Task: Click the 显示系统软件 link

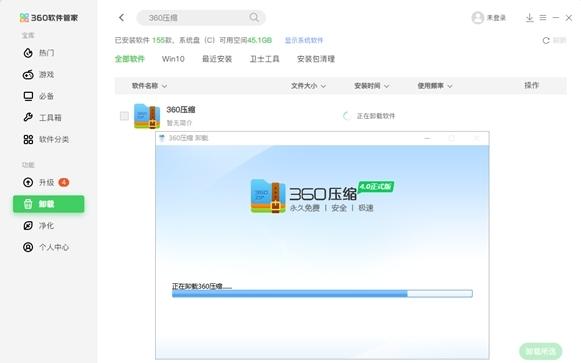Action: pyautogui.click(x=304, y=40)
